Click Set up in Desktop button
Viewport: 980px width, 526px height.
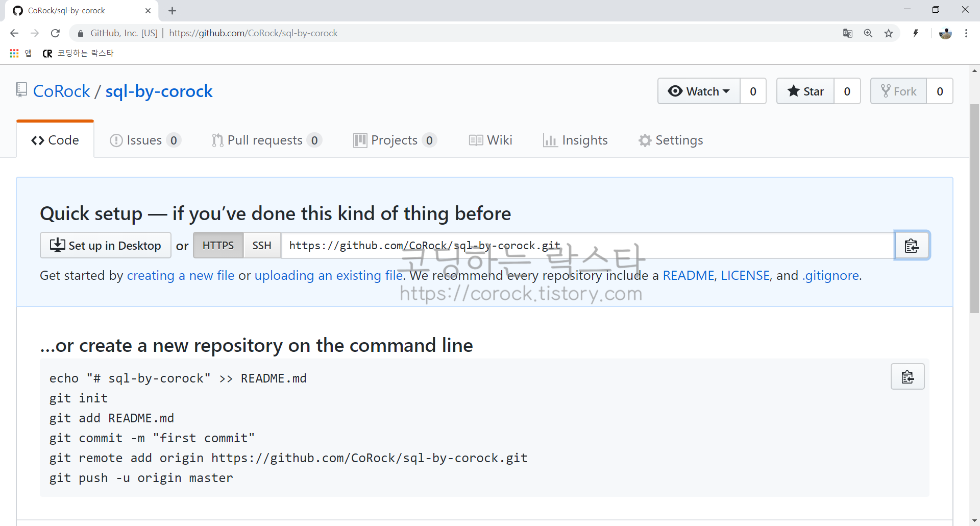[106, 246]
